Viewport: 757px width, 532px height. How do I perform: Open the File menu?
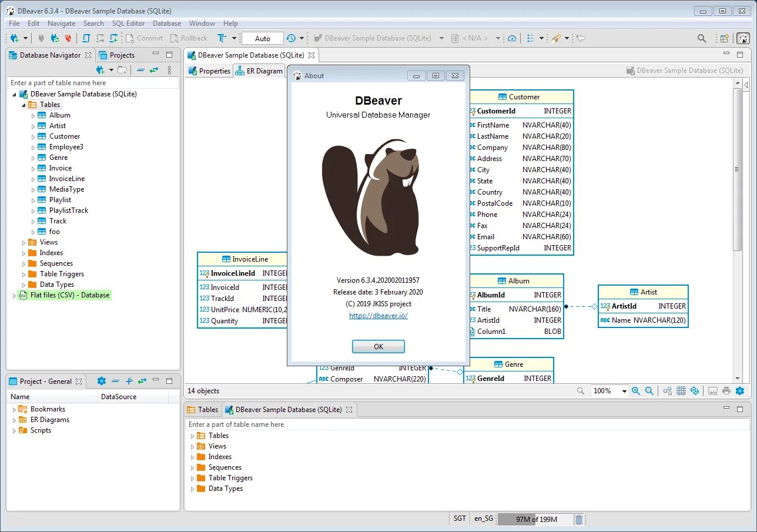click(x=14, y=24)
